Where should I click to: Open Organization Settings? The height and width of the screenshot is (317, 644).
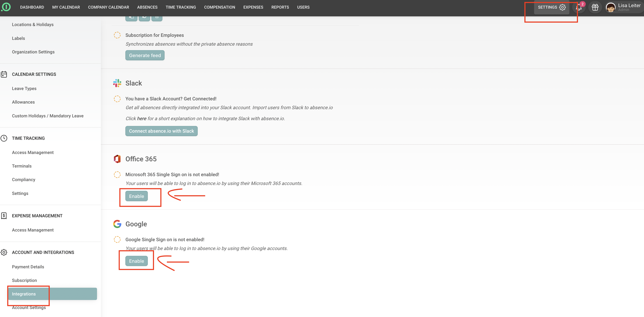coord(33,52)
